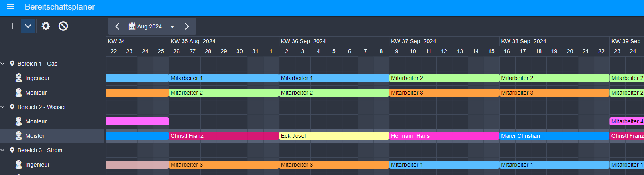644x175 pixels.
Task: Select KW 35 Aug. 2024 week header
Action: [224, 41]
